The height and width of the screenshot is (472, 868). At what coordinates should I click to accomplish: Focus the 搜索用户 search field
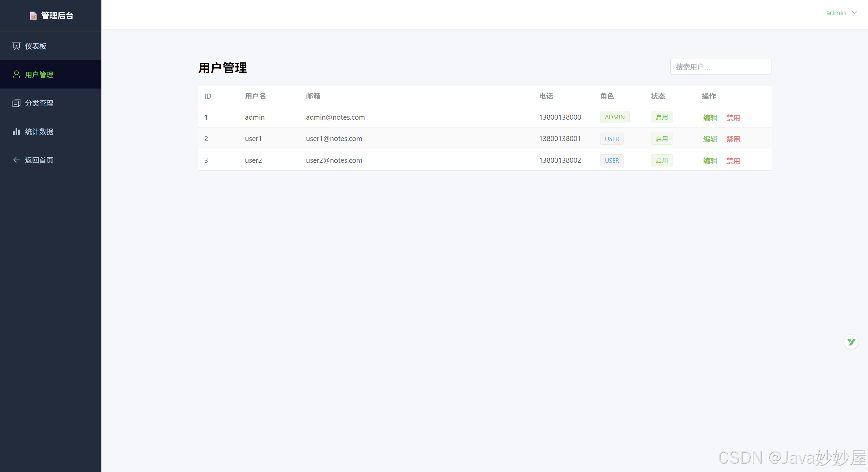pos(721,67)
